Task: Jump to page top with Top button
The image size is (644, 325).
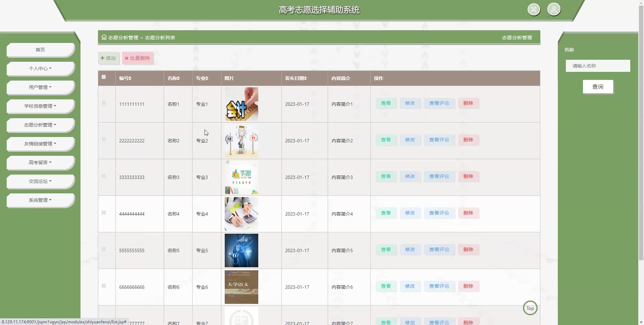Action: pos(530,308)
